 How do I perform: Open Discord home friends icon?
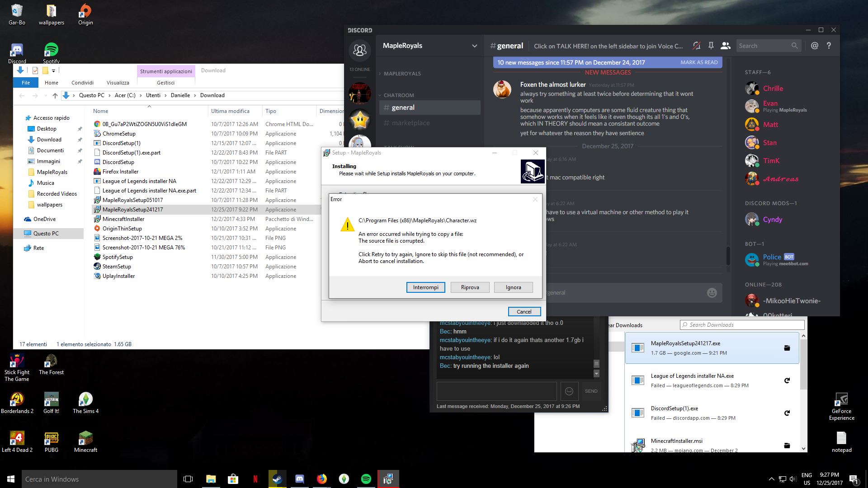[360, 50]
